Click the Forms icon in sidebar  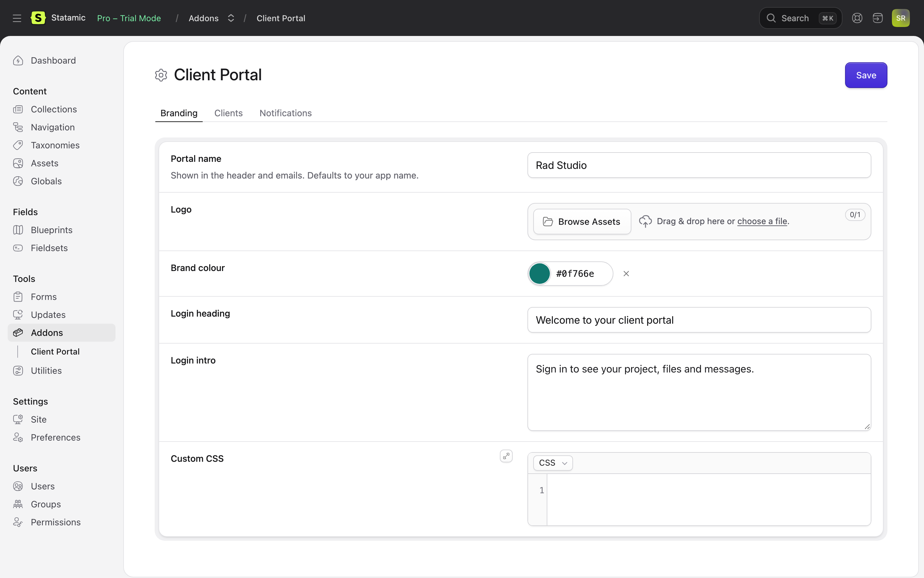(18, 297)
